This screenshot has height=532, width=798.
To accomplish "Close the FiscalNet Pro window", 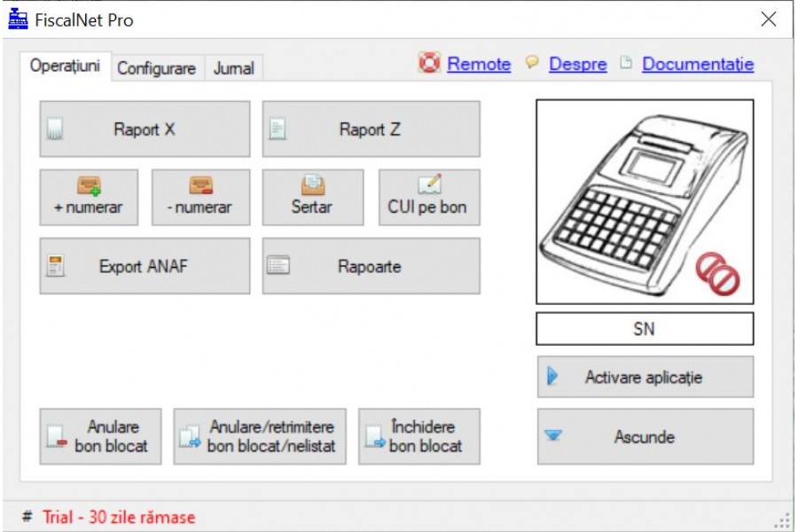I will click(769, 20).
